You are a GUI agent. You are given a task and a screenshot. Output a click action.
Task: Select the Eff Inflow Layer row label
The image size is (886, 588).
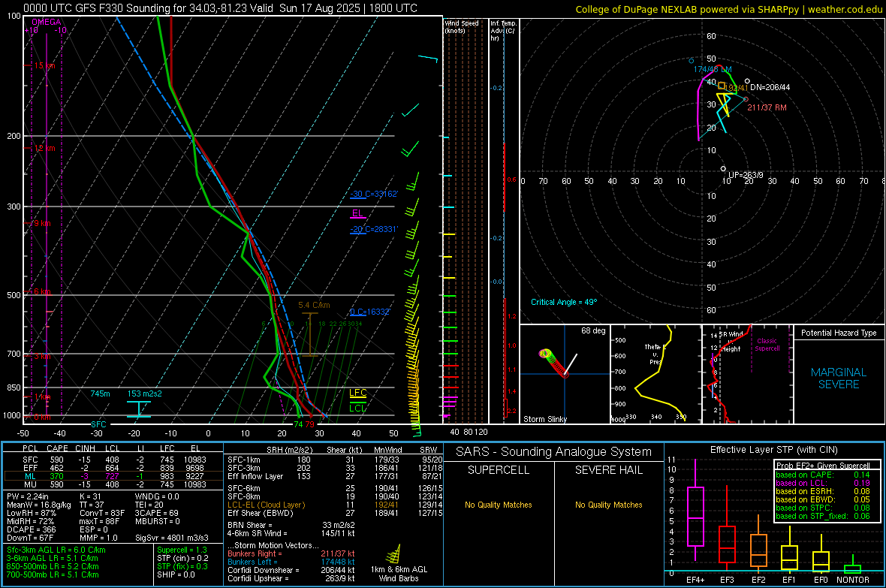click(x=255, y=476)
